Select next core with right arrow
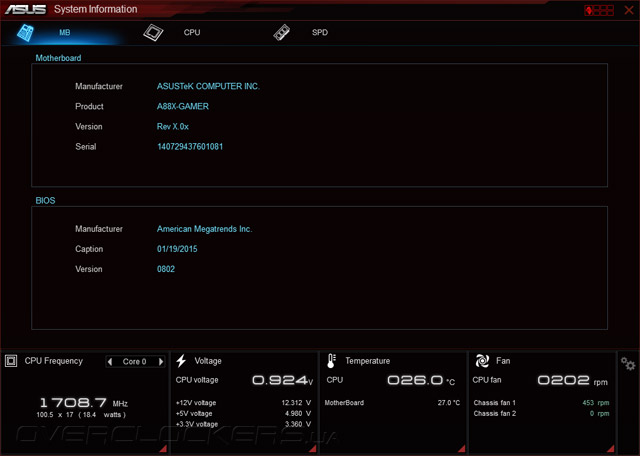Image resolution: width=640 pixels, height=456 pixels. [161, 361]
